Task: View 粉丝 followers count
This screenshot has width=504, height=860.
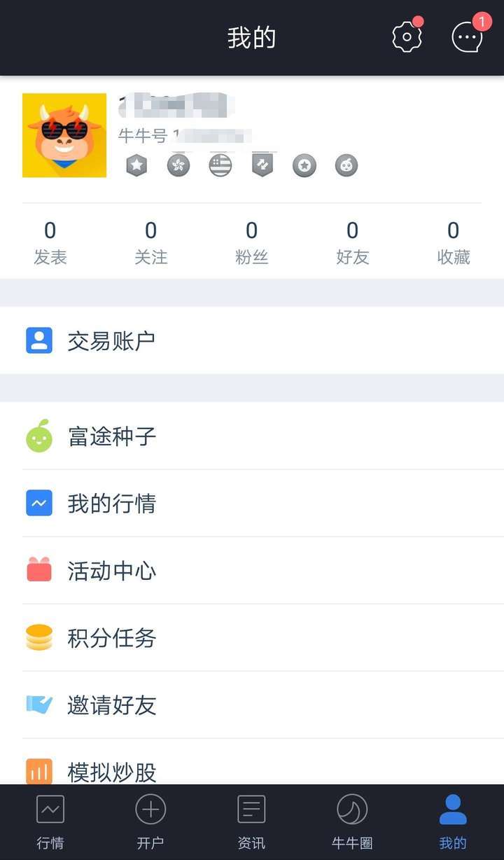Action: (x=252, y=242)
